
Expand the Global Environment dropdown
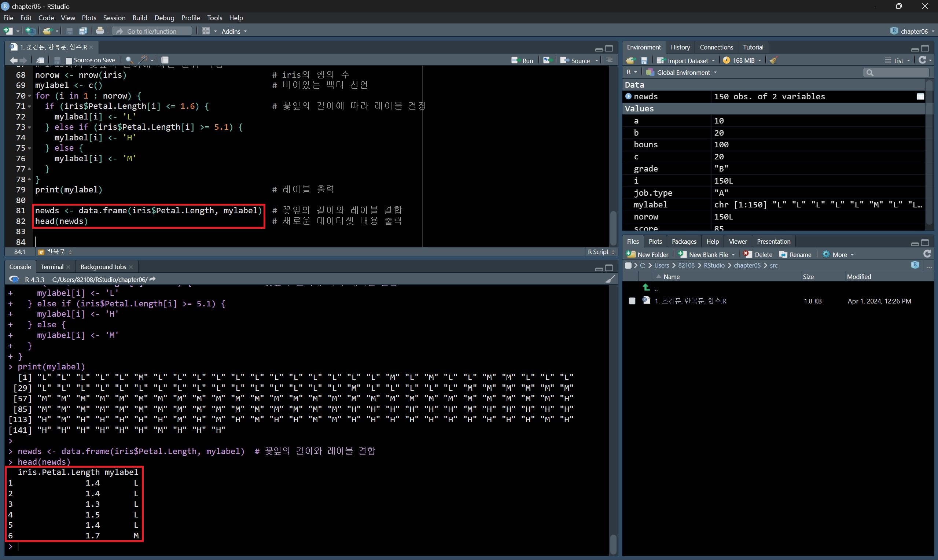click(683, 73)
